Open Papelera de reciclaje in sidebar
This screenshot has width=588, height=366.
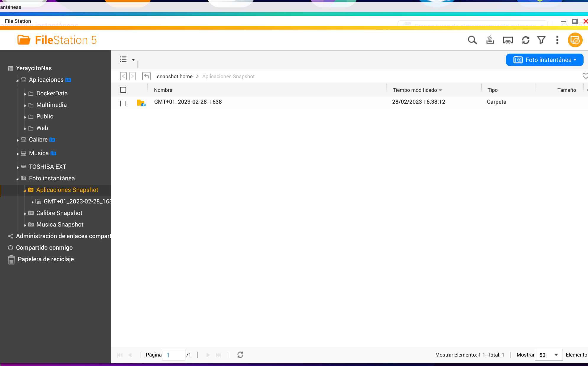click(x=46, y=259)
